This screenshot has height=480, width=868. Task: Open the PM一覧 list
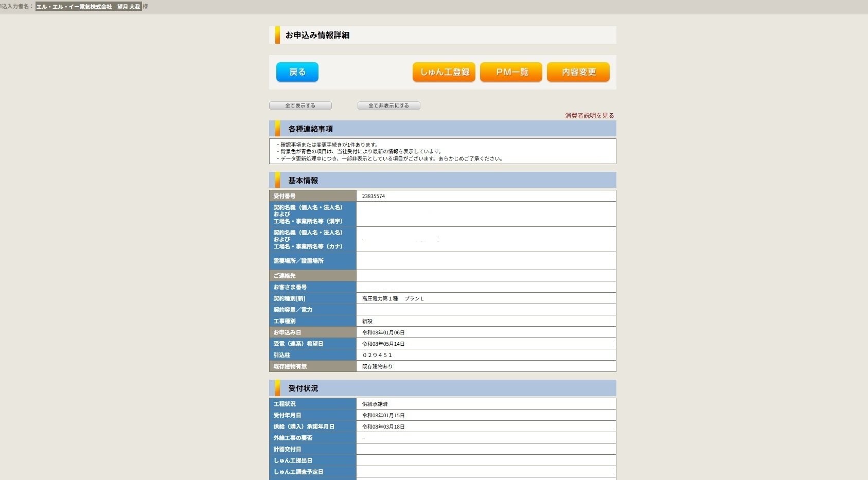pos(510,72)
